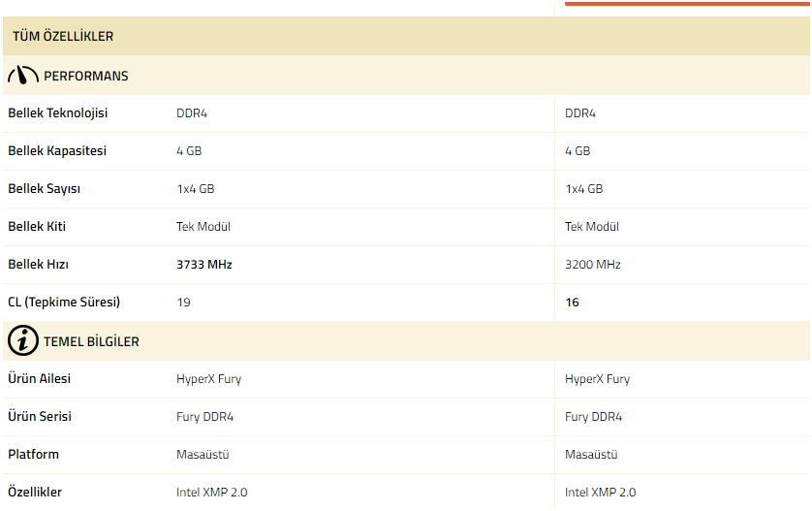Screen dimensions: 812x511
Task: Click the Ürün Serisi row label
Action: (40, 416)
